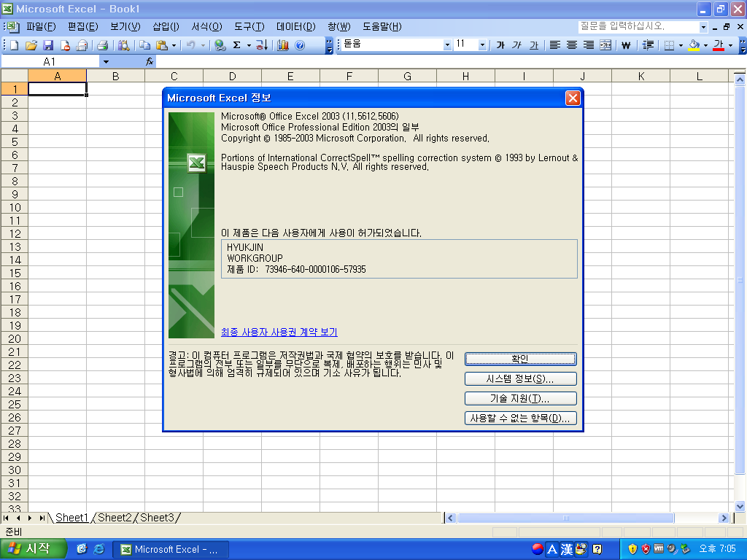Open the 보기(V) menu
Image resolution: width=747 pixels, height=560 pixels.
tap(125, 27)
